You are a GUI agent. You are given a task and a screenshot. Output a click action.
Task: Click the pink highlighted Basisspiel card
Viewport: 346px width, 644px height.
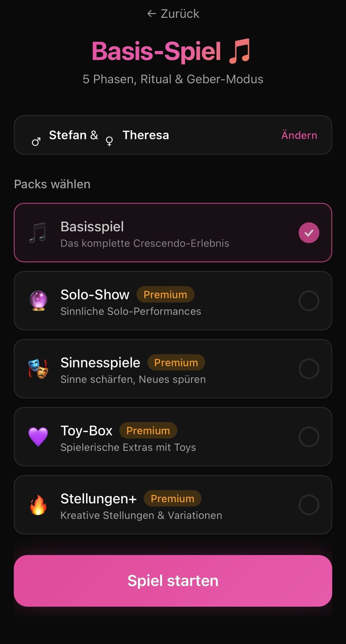point(173,232)
